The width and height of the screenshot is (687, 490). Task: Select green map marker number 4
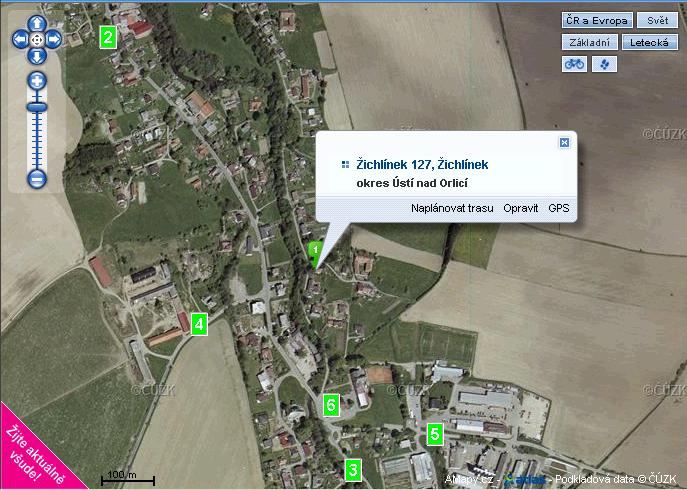point(199,324)
